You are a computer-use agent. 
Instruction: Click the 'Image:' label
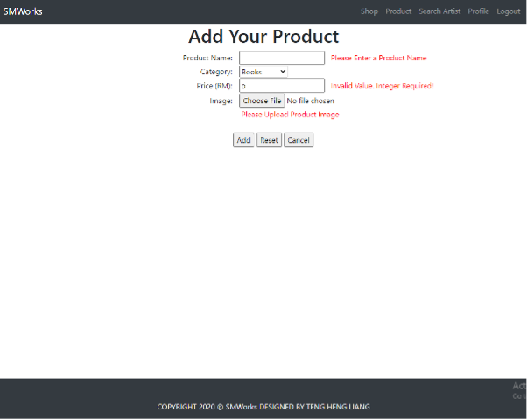[x=221, y=101]
